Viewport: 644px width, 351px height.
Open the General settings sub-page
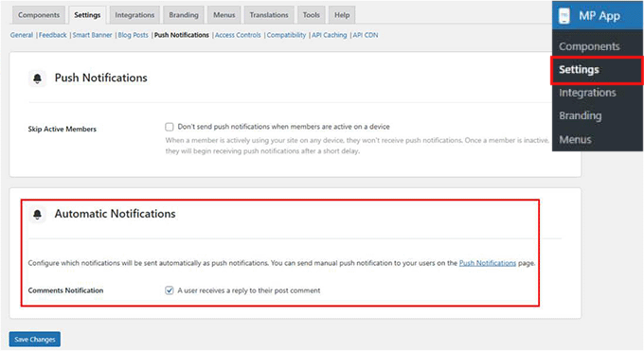pyautogui.click(x=22, y=35)
